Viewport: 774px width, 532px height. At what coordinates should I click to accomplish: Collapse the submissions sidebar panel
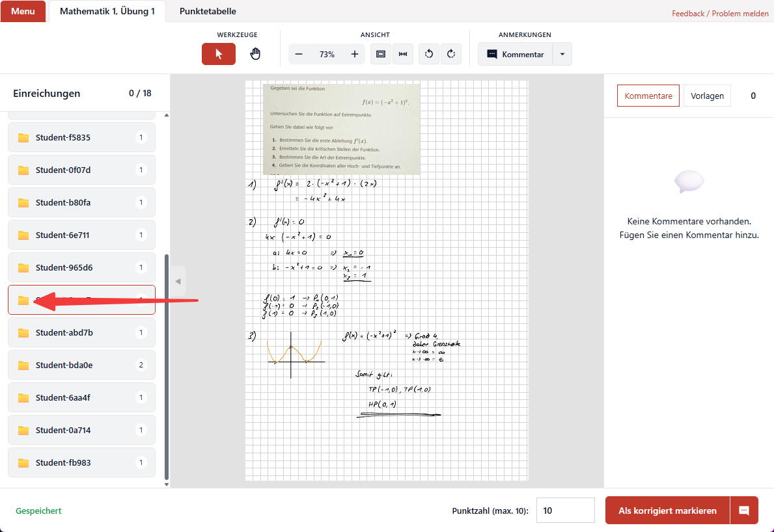[x=178, y=281]
